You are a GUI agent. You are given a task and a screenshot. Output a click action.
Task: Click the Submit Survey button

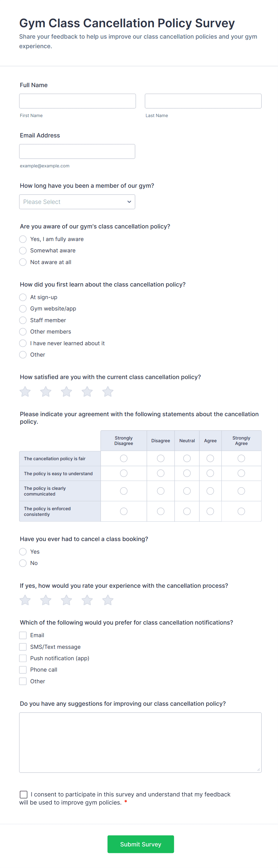pyautogui.click(x=140, y=844)
